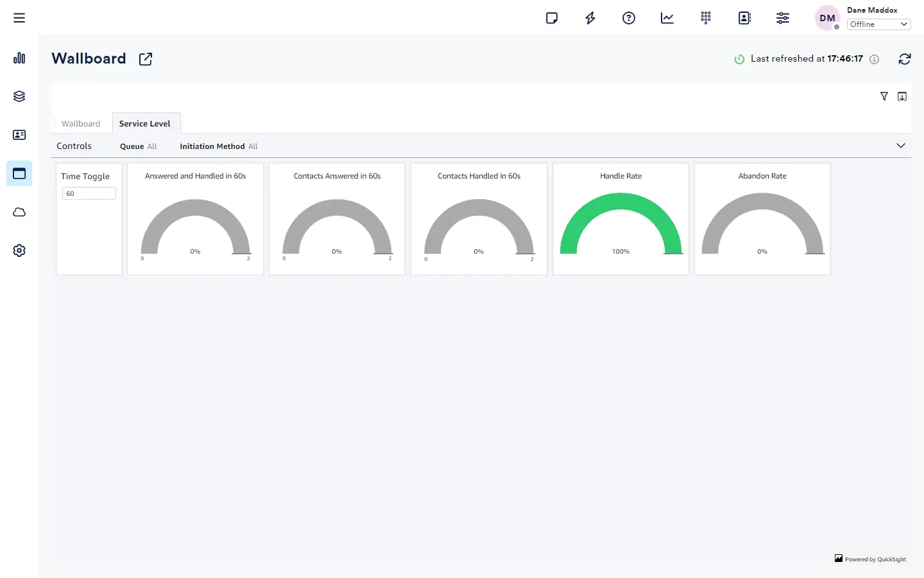924x578 pixels.
Task: Open the filter funnel icon
Action: (x=884, y=96)
